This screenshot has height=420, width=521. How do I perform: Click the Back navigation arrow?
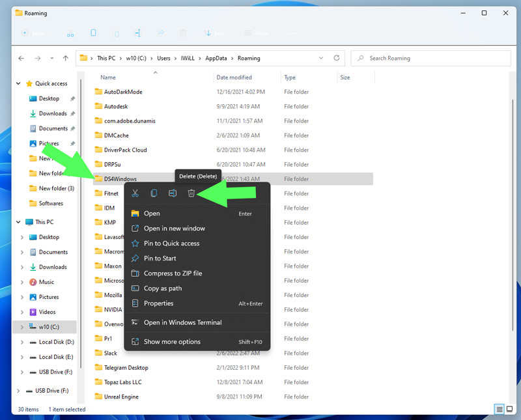[x=21, y=58]
